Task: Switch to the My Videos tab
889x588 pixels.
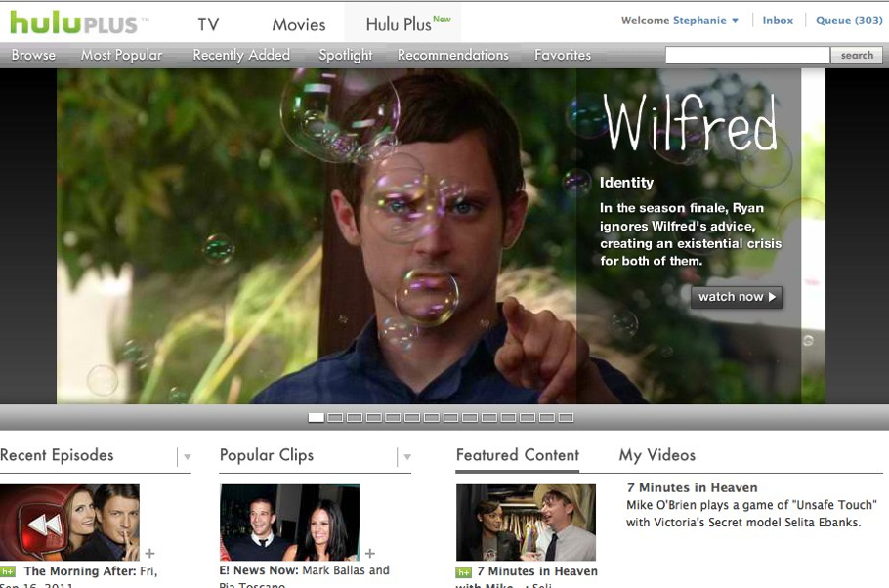Action: click(657, 455)
